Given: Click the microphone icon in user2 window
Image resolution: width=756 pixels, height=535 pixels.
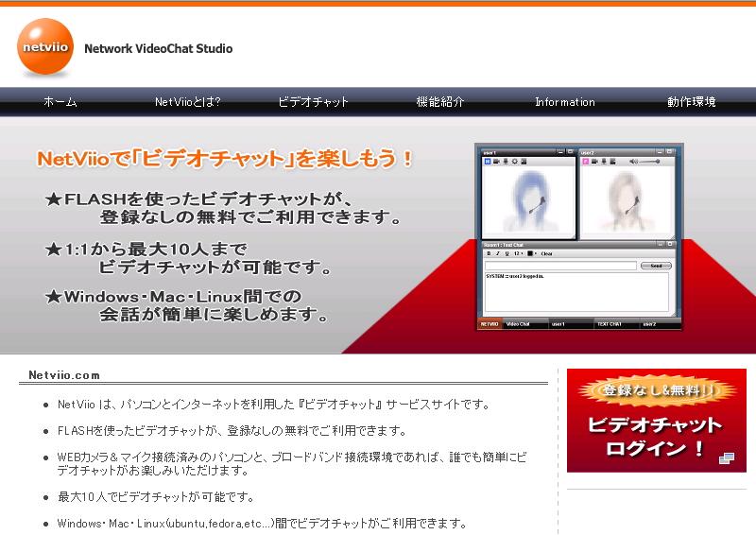Looking at the screenshot, I should pos(604,162).
